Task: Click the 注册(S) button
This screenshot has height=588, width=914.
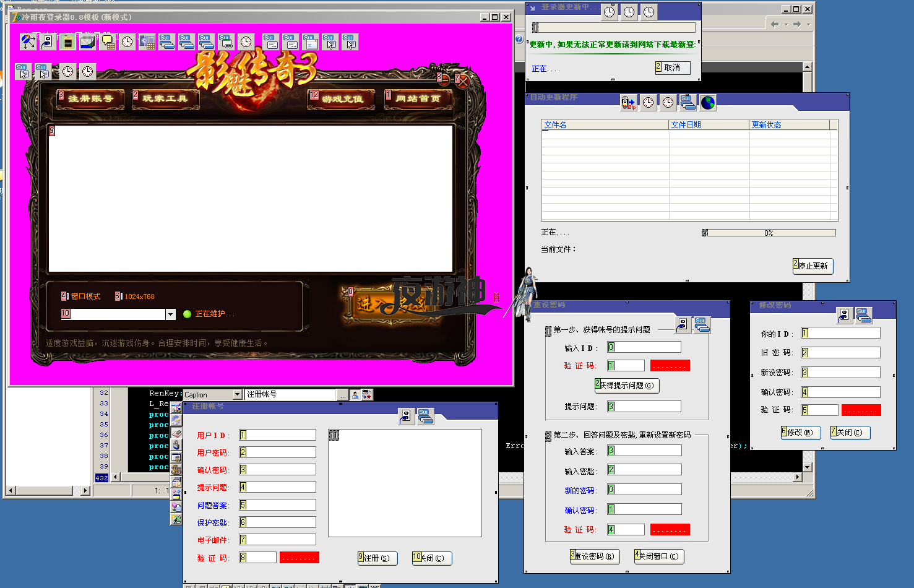Action: click(377, 558)
